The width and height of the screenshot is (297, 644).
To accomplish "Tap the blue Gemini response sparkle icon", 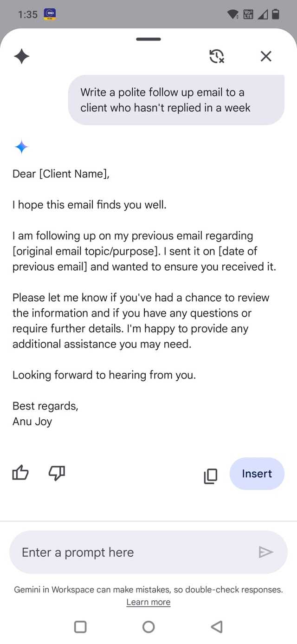I will coord(21,148).
